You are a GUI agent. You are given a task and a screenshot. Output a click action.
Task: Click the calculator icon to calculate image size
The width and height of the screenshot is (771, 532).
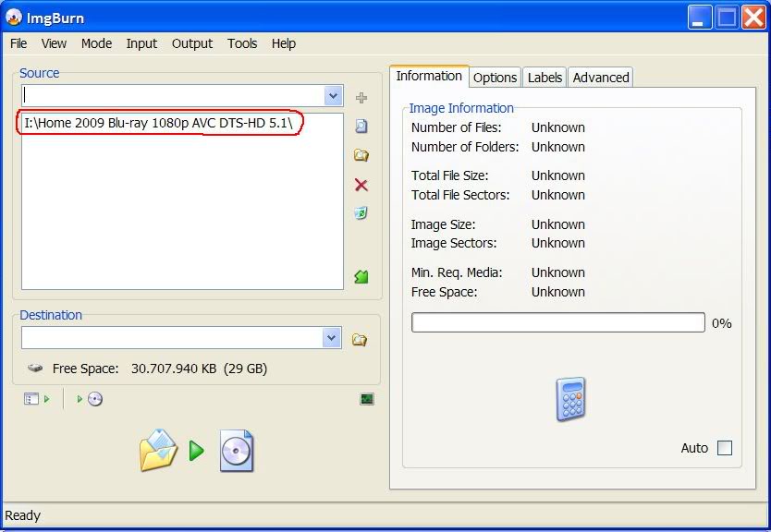pos(570,400)
